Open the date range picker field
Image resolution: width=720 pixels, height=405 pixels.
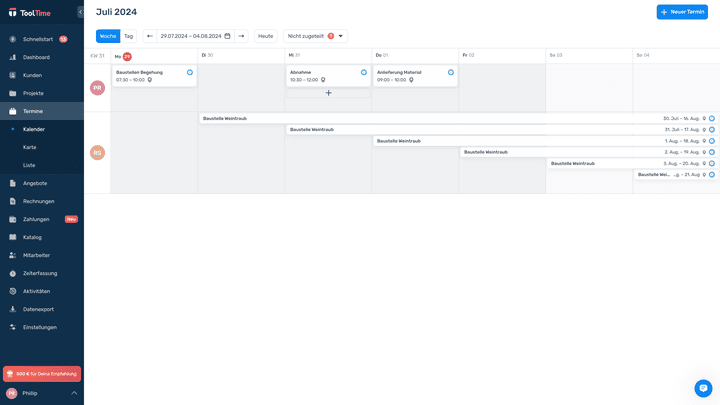click(x=195, y=36)
